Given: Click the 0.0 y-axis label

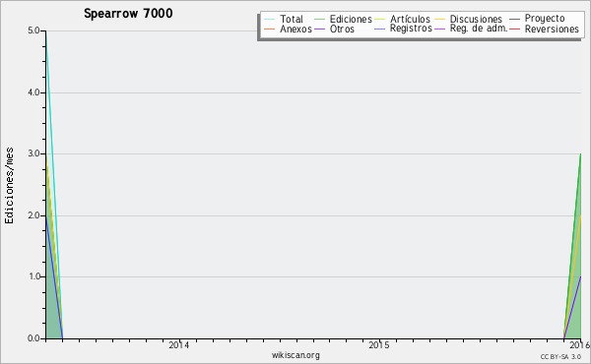Looking at the screenshot, I should [33, 338].
